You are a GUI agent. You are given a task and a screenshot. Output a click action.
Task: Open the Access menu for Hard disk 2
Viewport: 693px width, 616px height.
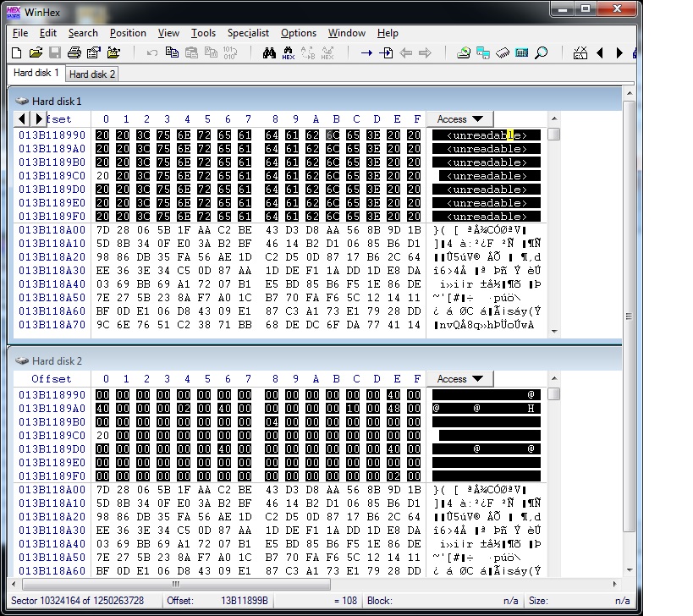(459, 378)
